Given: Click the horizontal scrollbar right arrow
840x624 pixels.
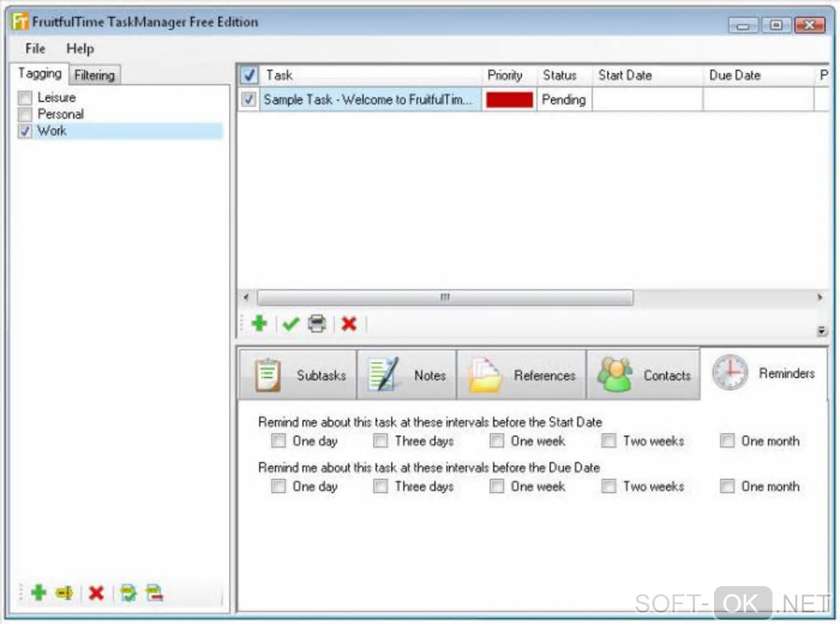Looking at the screenshot, I should point(819,297).
